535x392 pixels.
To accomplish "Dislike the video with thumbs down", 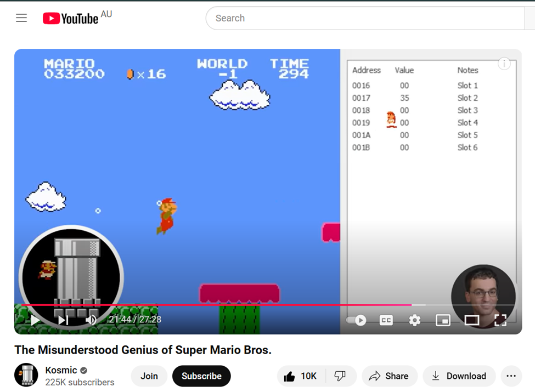I will point(340,376).
